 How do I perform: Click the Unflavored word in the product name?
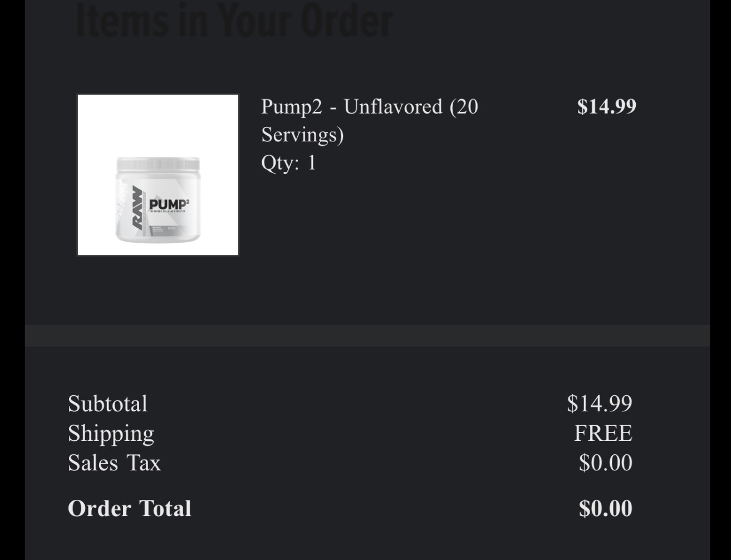click(x=393, y=106)
